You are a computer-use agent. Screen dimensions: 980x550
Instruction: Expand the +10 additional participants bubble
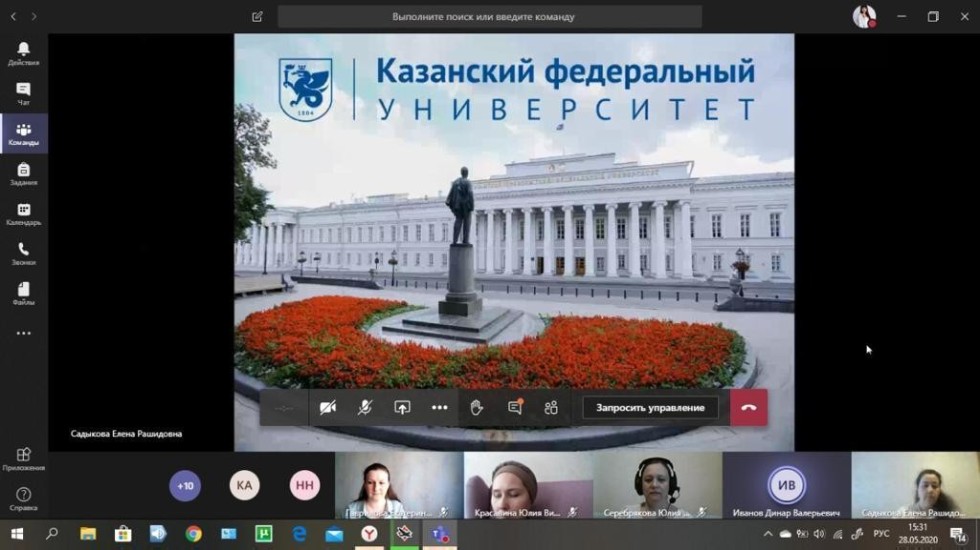click(x=185, y=486)
